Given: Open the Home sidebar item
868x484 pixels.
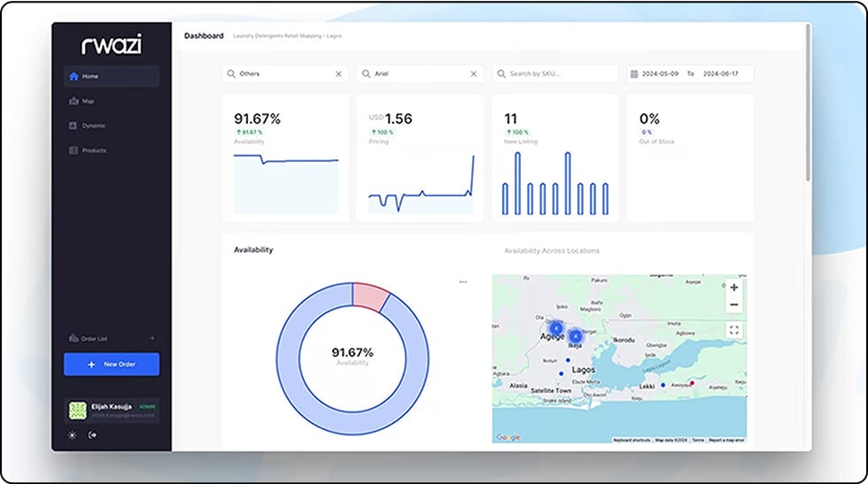Looking at the screenshot, I should point(112,76).
